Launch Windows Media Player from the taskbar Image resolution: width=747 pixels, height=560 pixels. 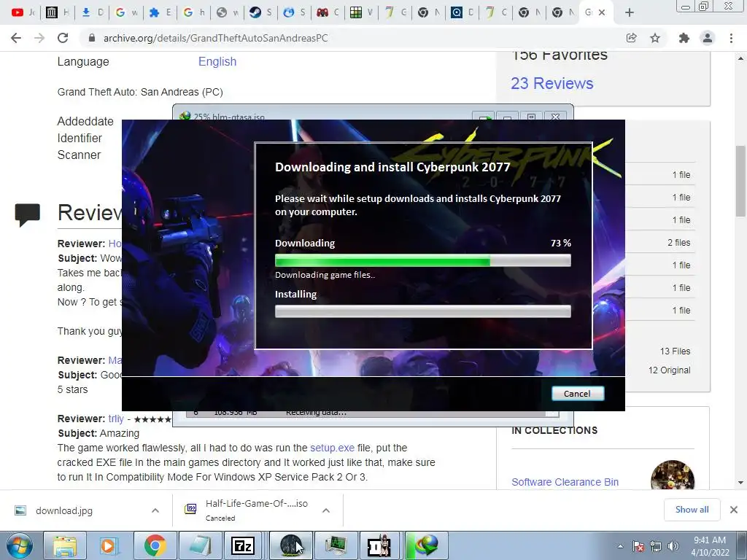tap(108, 545)
